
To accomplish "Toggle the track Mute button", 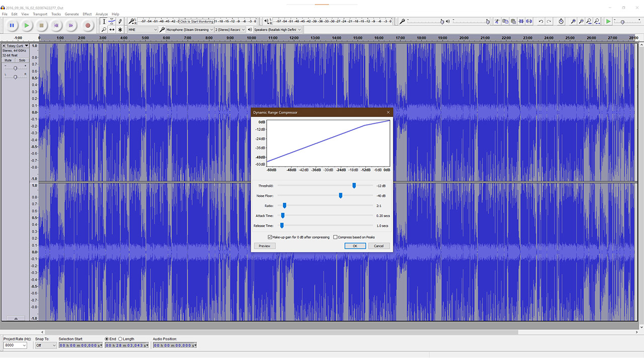I will tap(8, 60).
